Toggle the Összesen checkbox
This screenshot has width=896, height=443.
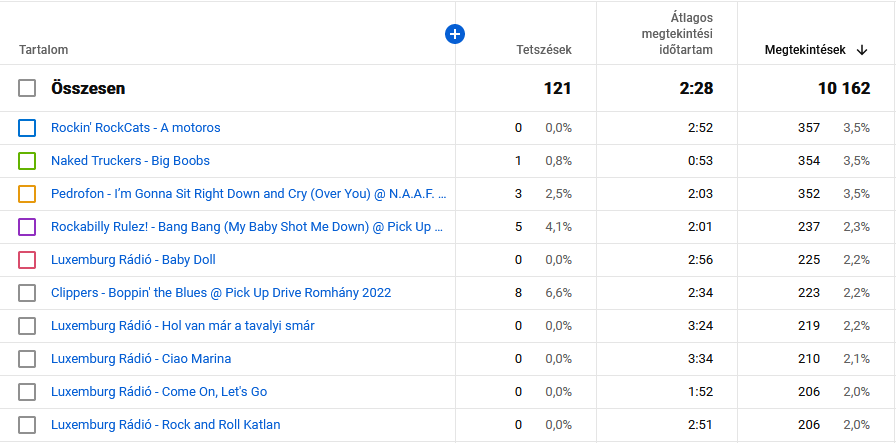27,88
